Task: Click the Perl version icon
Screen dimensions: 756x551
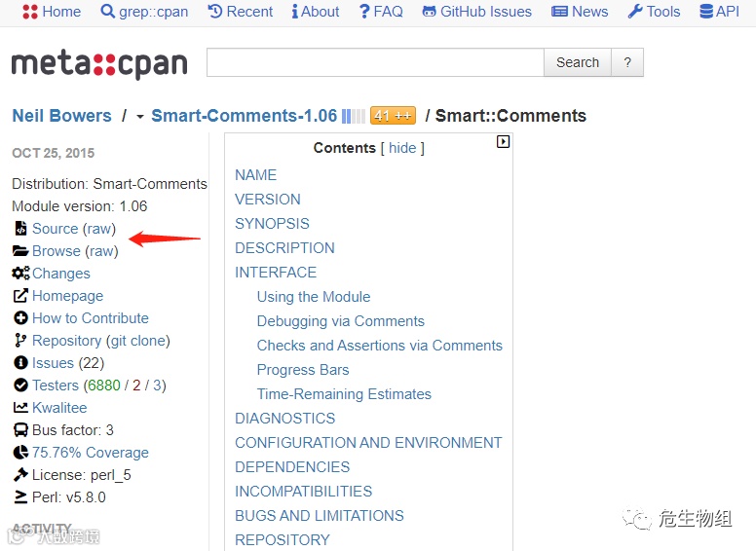Action: pos(20,497)
